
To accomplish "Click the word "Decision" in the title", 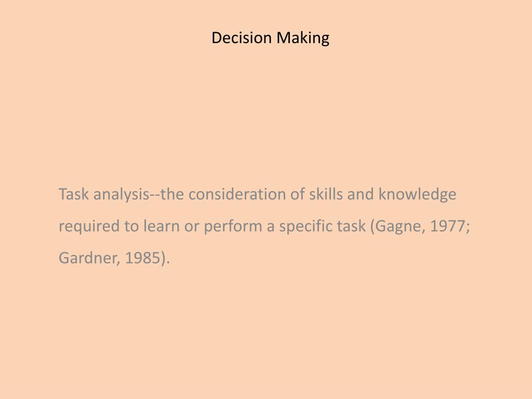I will pyautogui.click(x=242, y=37).
